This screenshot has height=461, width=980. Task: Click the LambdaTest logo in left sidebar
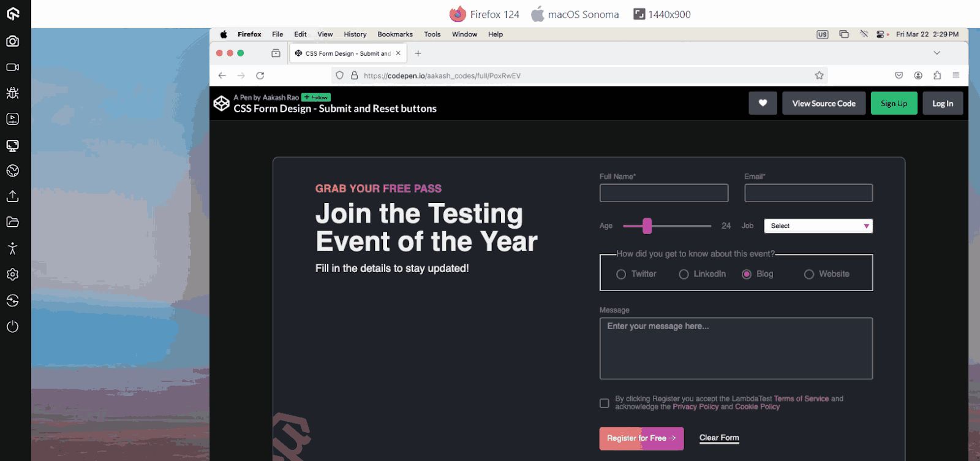coord(13,13)
